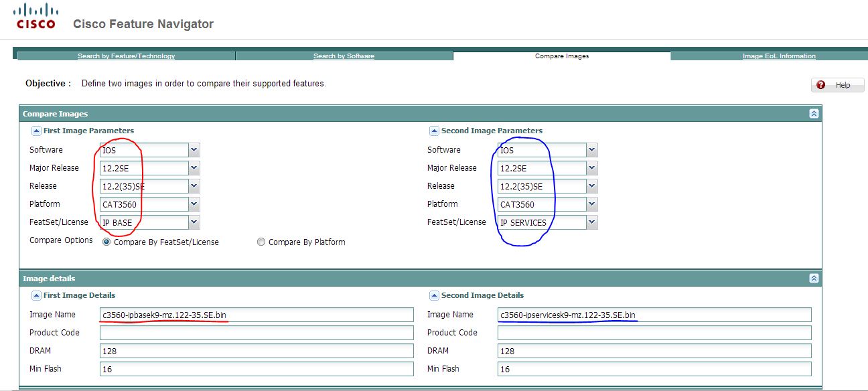Screen dimensions: 868x391
Task: Open Search by Software tab
Action: [344, 56]
